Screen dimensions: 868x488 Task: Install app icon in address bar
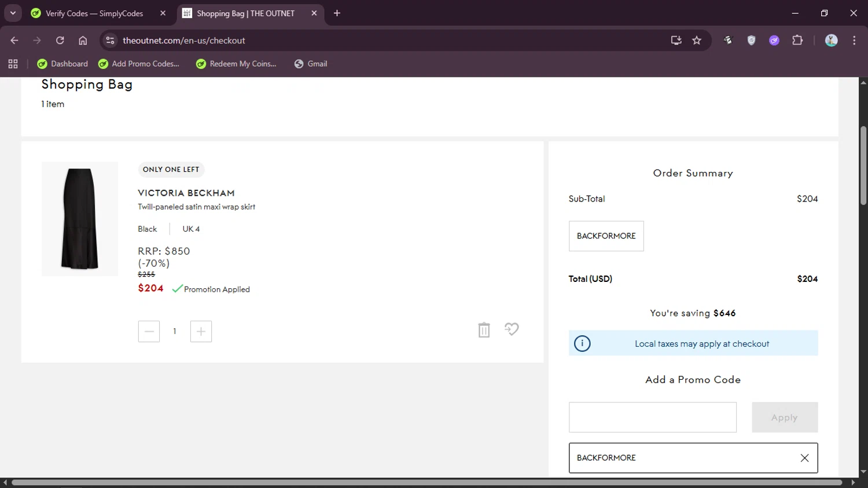click(x=676, y=41)
